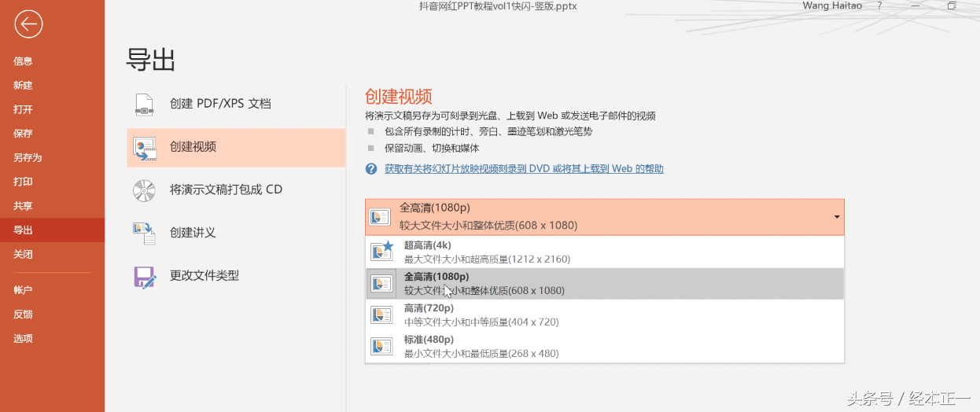Choose 高清(720p) video quality

(x=604, y=315)
